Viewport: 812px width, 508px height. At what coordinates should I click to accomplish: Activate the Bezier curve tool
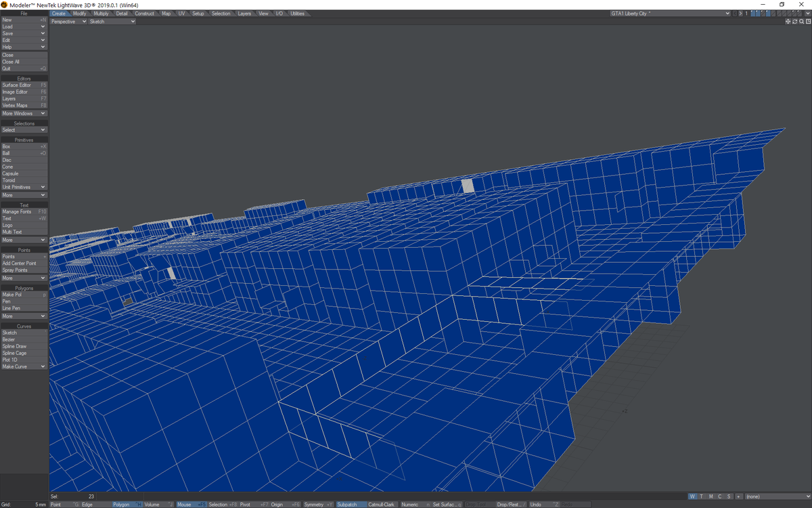point(24,339)
